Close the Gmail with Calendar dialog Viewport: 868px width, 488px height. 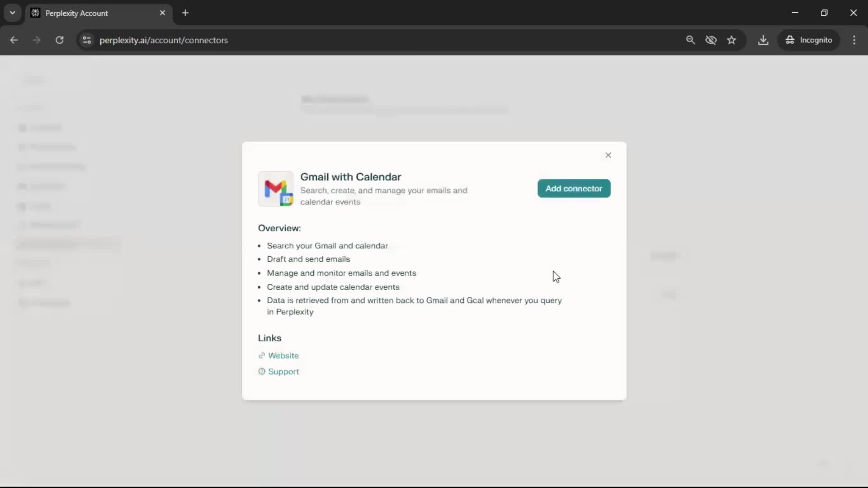[608, 155]
